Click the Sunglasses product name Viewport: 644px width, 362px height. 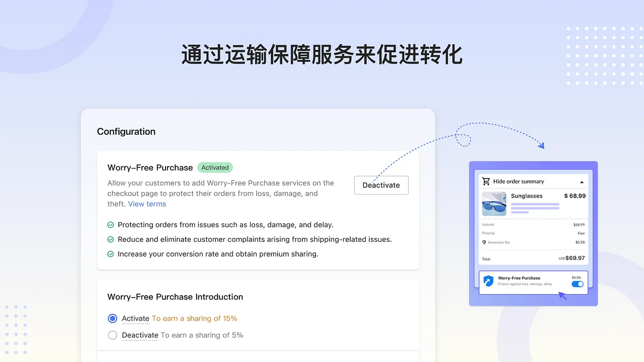[x=527, y=196]
